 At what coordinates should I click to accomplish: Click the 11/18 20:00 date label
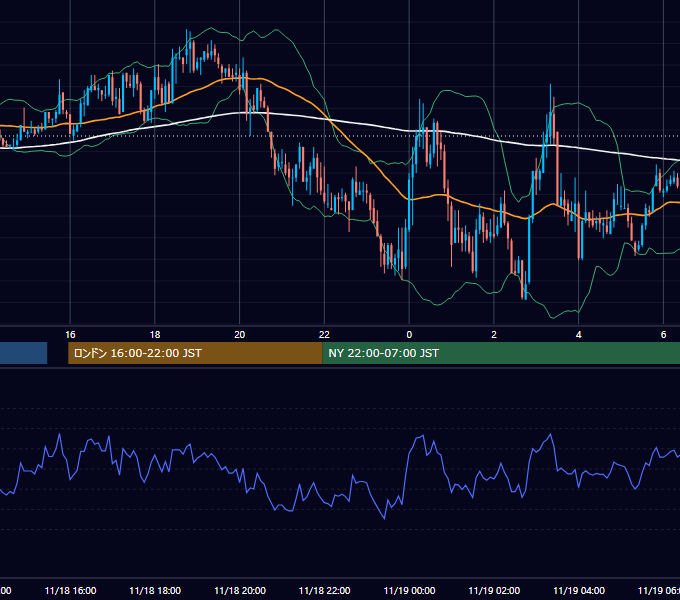(240, 591)
